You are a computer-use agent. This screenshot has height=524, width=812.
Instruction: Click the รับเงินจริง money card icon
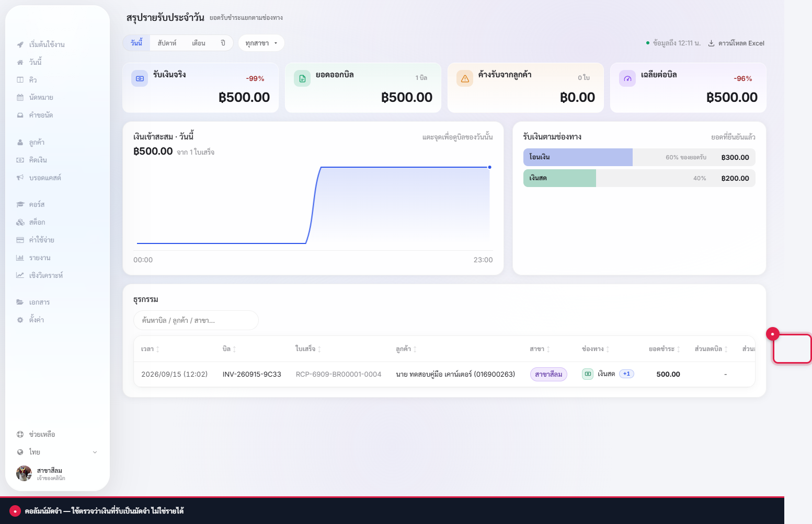click(x=140, y=78)
